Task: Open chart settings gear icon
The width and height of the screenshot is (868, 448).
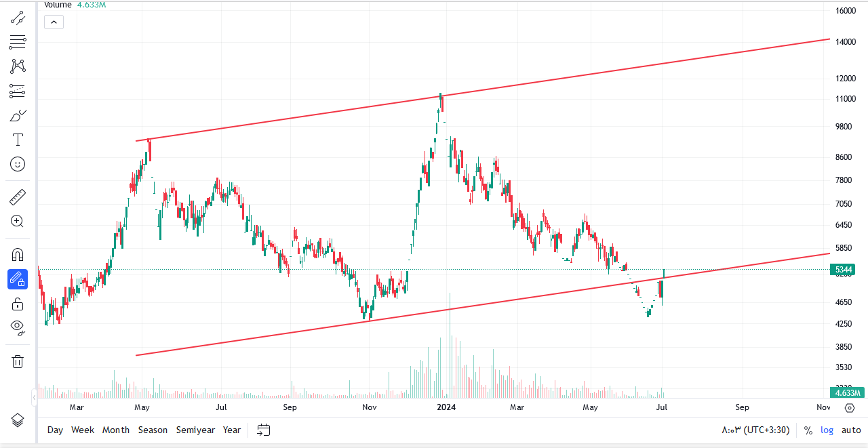Action: click(850, 407)
